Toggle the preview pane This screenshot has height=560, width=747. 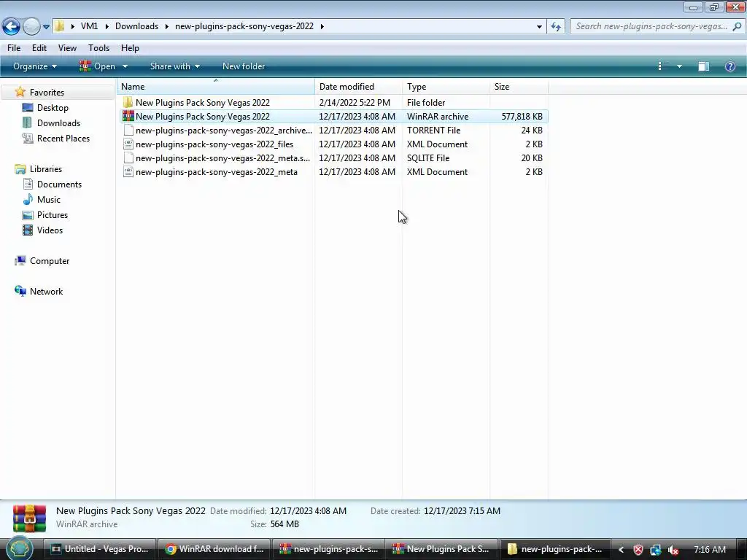point(704,66)
